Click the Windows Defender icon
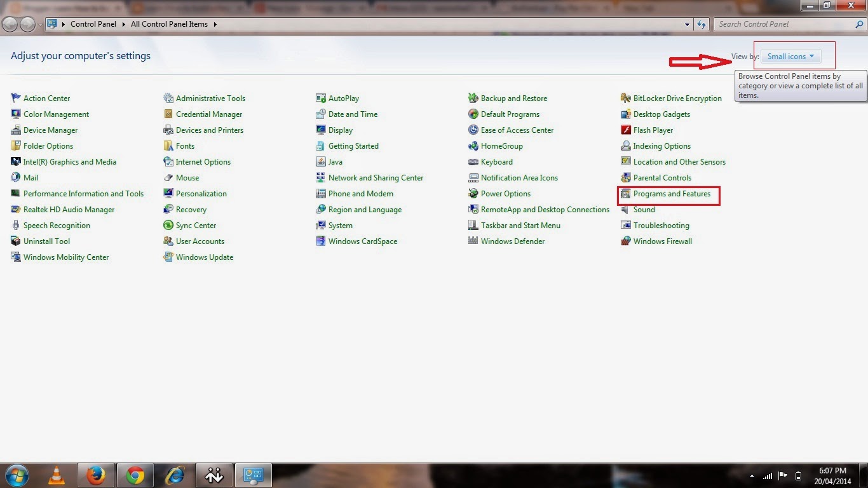This screenshot has width=868, height=488. click(473, 241)
